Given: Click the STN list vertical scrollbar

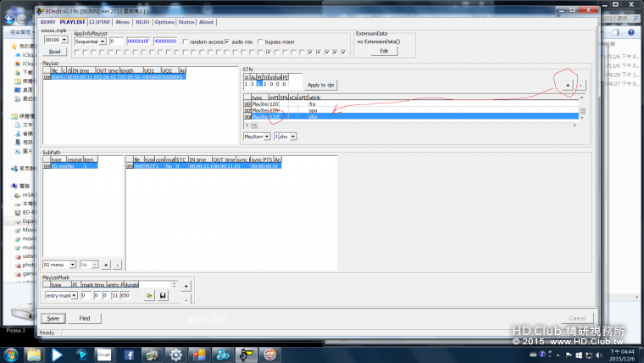Looking at the screenshot, I should click(x=582, y=108).
